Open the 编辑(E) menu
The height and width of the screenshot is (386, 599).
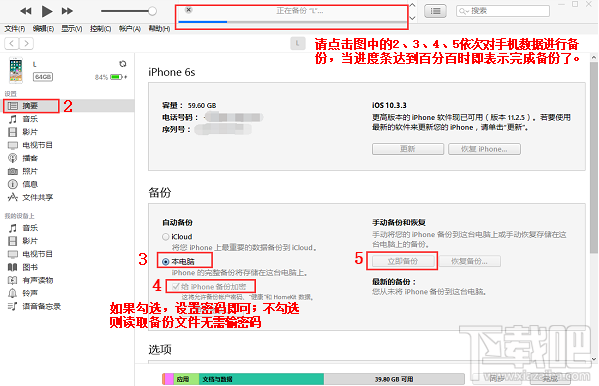43,29
